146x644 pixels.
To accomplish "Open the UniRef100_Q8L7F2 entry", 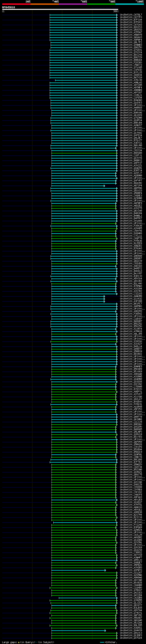I will click(131, 42).
